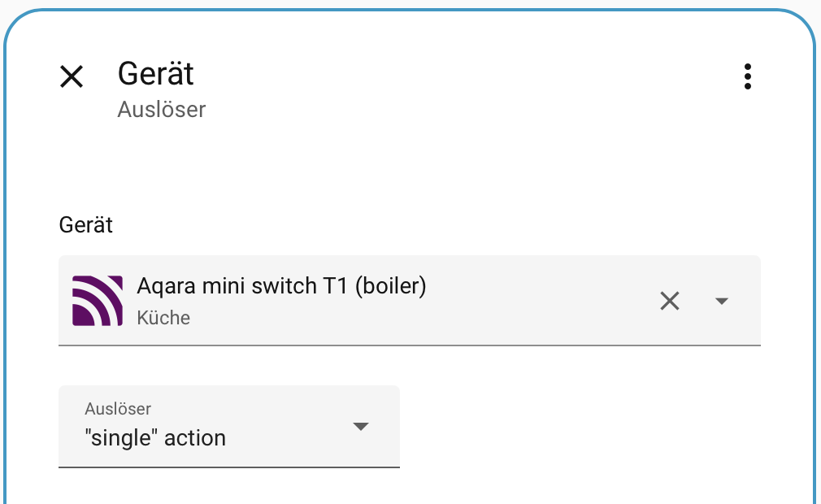Open the Auslöser trigger dropdown
Screen dimensions: 821x504
pyautogui.click(x=228, y=426)
